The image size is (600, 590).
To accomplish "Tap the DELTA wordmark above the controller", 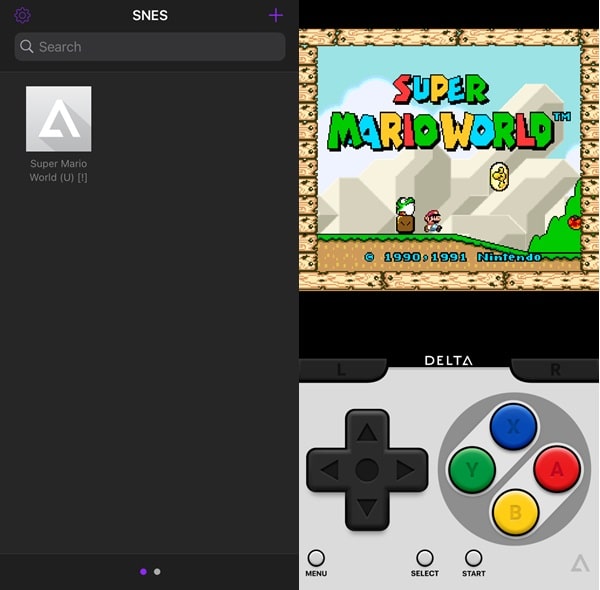I will (x=448, y=360).
